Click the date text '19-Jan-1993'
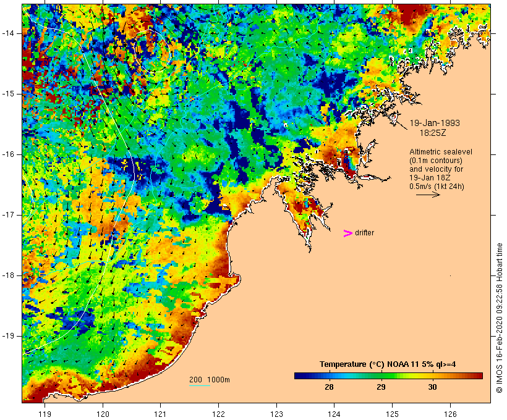Image resolution: width=507 pixels, height=420 pixels. (435, 123)
